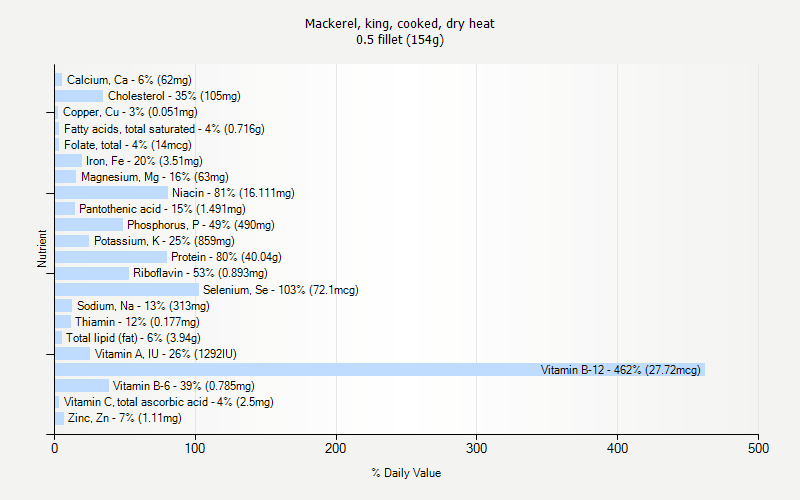This screenshot has width=800, height=500.
Task: Select the Vitamin B-12 - 462% label
Action: click(620, 370)
